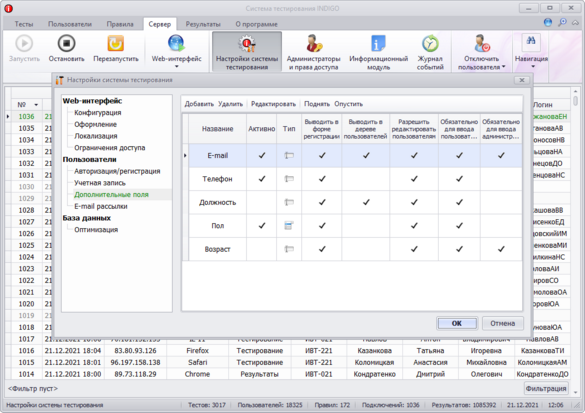Image resolution: width=585 pixels, height=413 pixels.
Task: Click the Навигация binoculars icon
Action: 531,41
